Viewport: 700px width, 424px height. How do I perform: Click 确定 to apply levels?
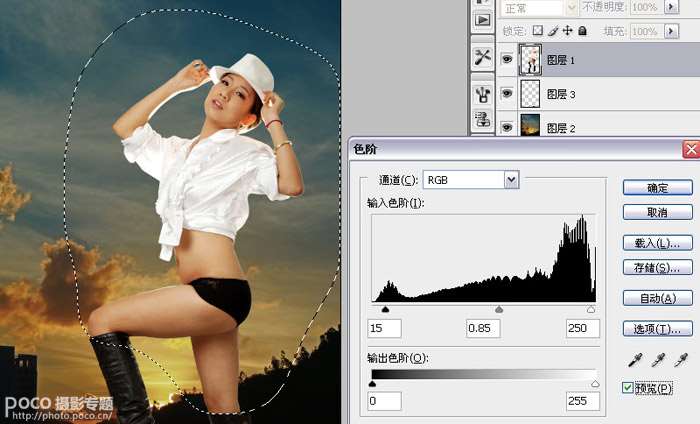[x=658, y=188]
